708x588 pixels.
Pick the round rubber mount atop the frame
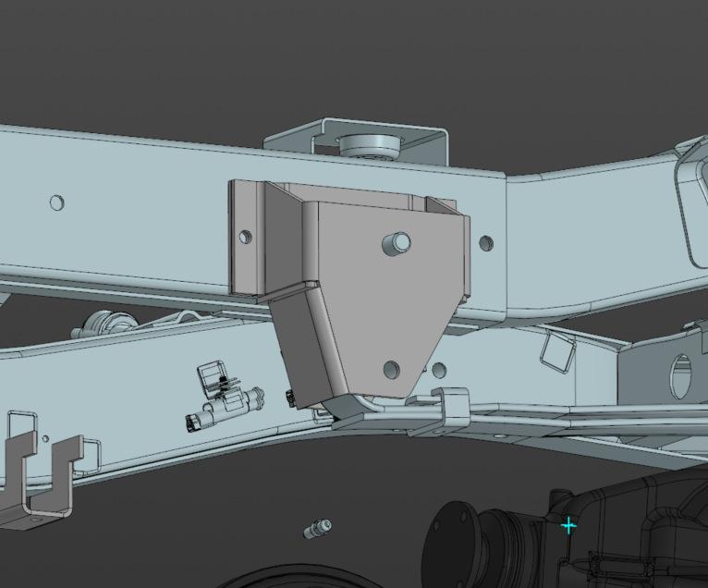(368, 144)
